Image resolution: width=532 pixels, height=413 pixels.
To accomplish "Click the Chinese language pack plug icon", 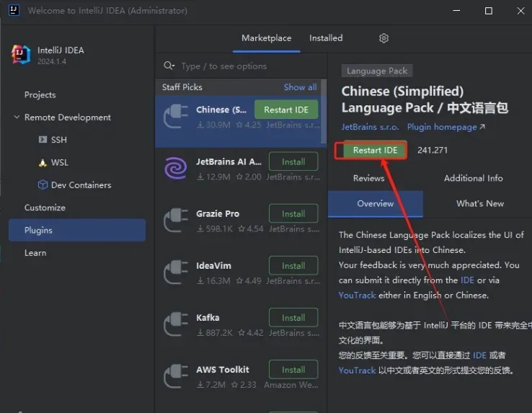I will pos(175,116).
